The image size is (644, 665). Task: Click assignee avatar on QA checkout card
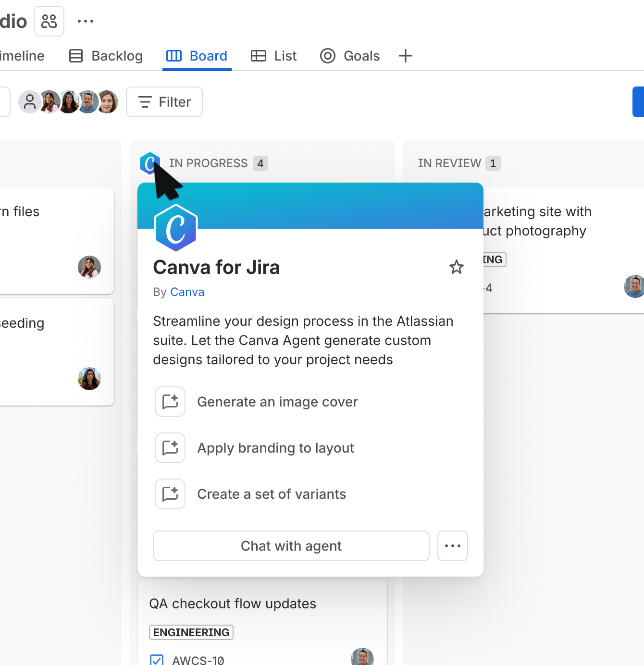[362, 657]
